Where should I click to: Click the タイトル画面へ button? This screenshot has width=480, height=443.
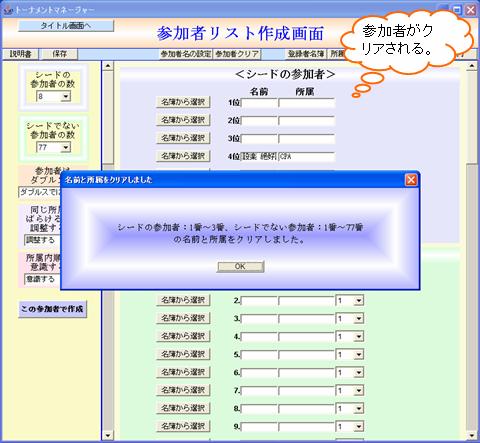coord(66,26)
